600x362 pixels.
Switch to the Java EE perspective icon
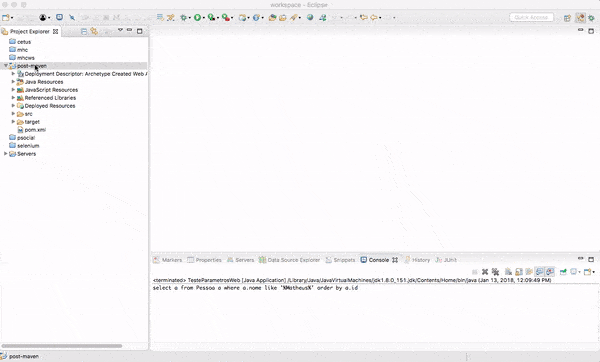(580, 18)
